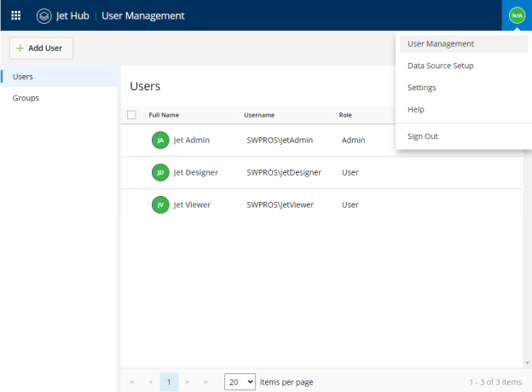This screenshot has height=392, width=532.
Task: Go to next page arrow
Action: coord(188,382)
